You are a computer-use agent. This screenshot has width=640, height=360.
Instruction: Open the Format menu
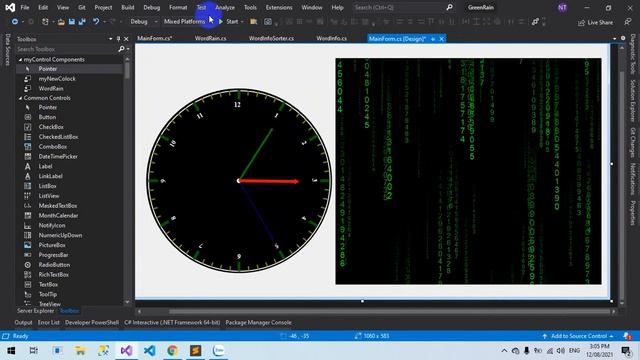(178, 7)
